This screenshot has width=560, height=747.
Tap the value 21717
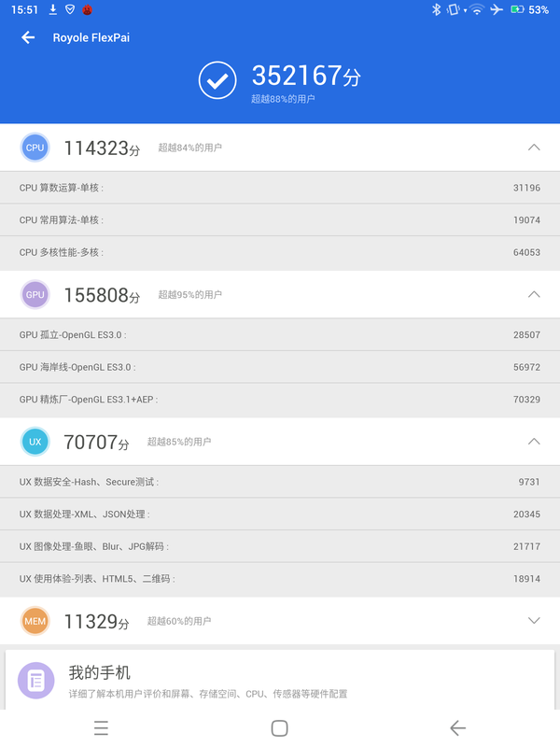[x=526, y=546]
